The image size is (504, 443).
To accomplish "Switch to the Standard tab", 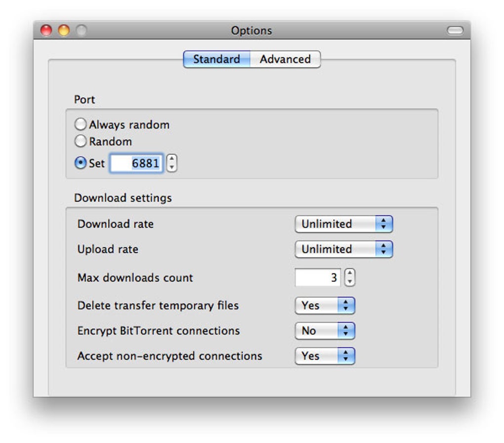I will point(216,59).
